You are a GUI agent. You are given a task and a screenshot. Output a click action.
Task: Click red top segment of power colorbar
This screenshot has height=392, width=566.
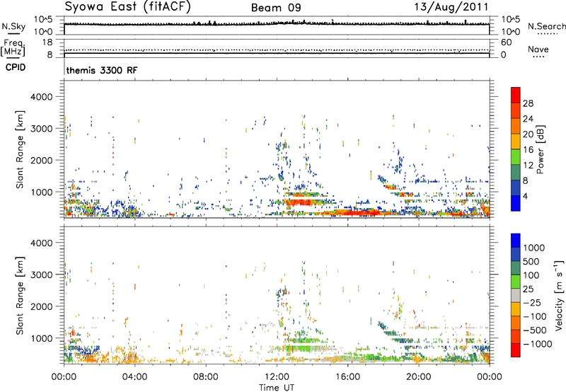(516, 95)
